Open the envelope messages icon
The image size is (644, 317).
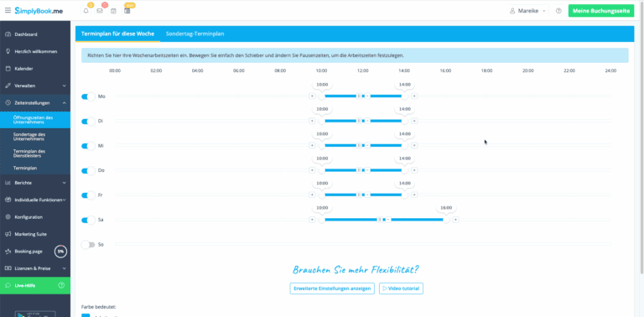pos(100,11)
